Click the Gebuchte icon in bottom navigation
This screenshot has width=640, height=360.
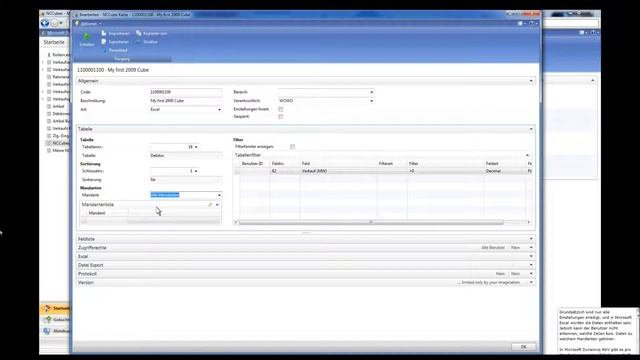47,320
